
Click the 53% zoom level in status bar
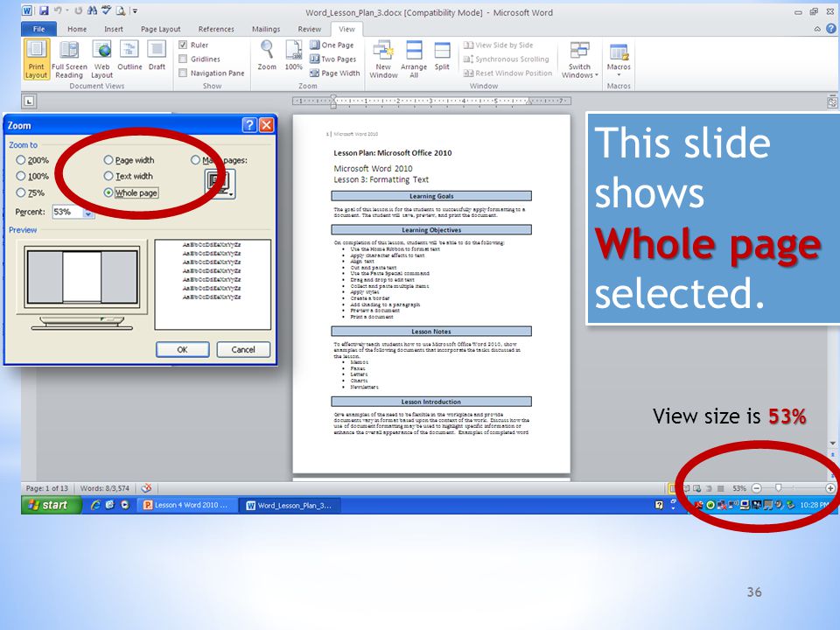pyautogui.click(x=739, y=488)
